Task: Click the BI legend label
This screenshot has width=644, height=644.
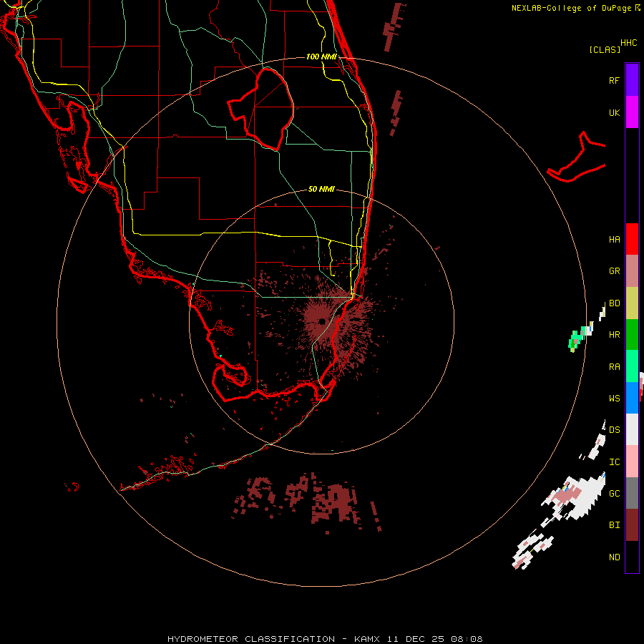Action: point(614,525)
